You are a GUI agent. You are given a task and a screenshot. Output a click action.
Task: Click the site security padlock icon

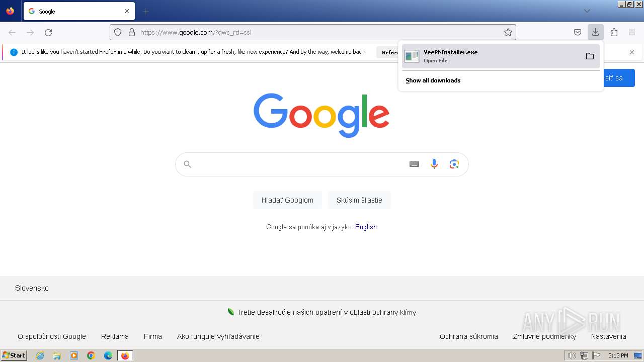click(132, 32)
